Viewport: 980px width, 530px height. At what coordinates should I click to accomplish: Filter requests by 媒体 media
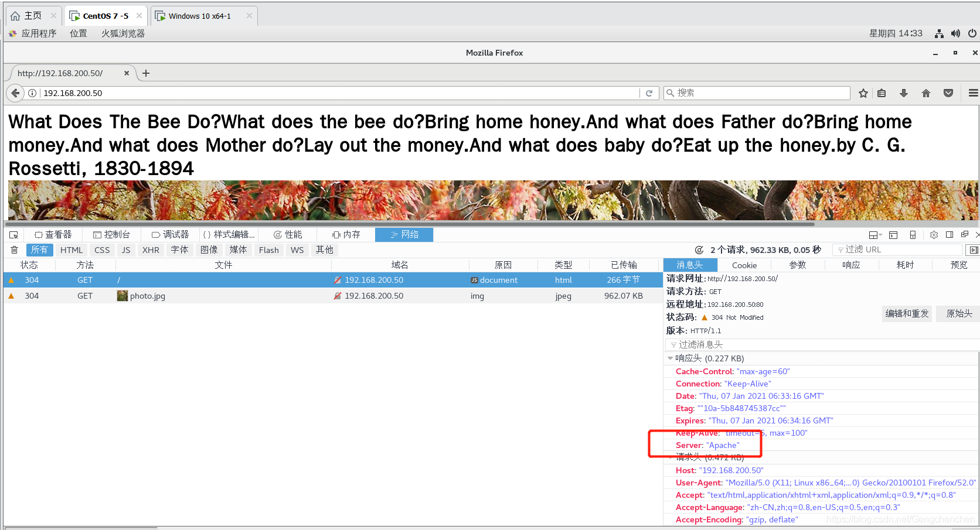238,250
